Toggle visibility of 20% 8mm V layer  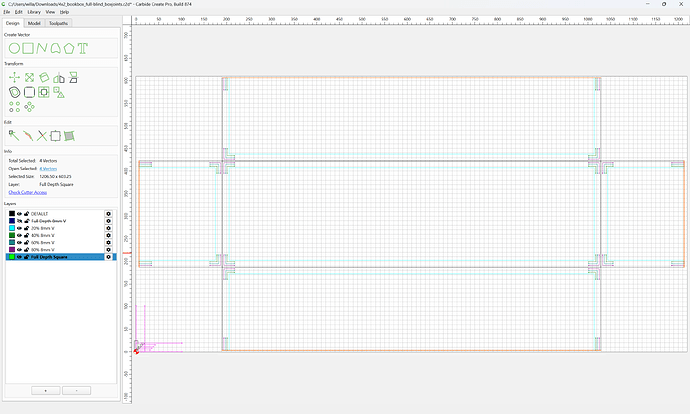[x=19, y=228]
